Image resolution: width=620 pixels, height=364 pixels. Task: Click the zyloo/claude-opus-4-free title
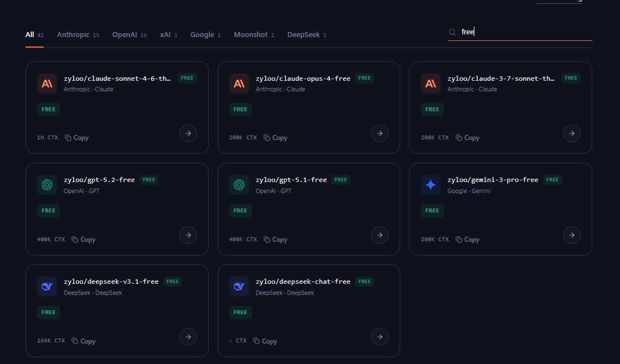click(x=303, y=78)
